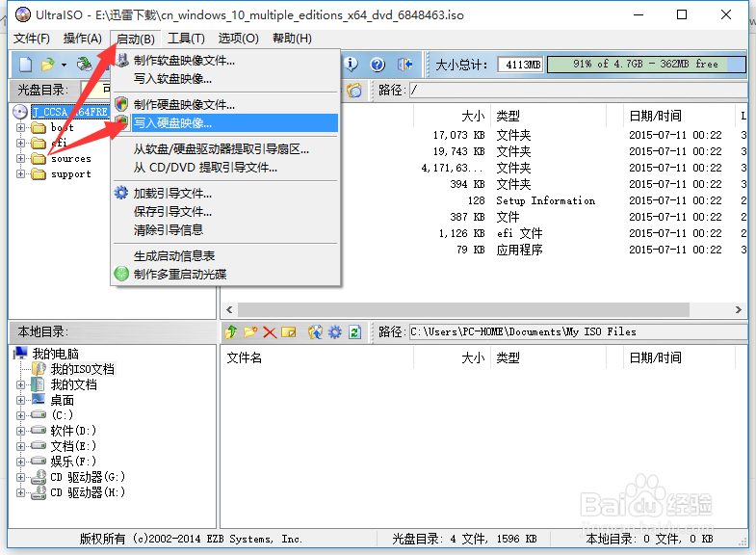Viewport: 756px width, 555px height.
Task: Open the 文件(F) menu
Action: click(32, 39)
